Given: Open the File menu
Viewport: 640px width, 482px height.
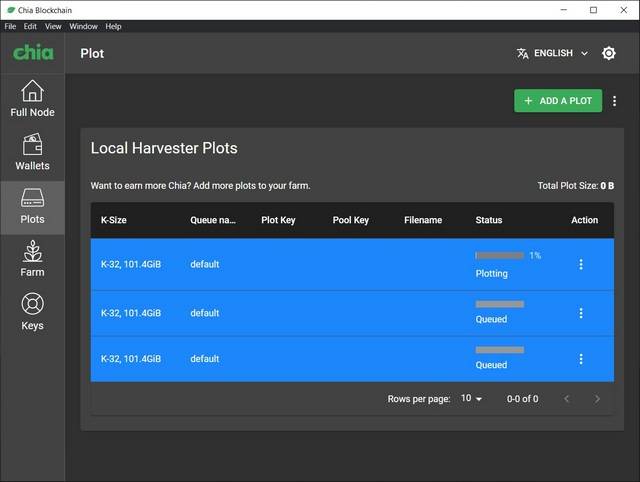Looking at the screenshot, I should point(11,26).
